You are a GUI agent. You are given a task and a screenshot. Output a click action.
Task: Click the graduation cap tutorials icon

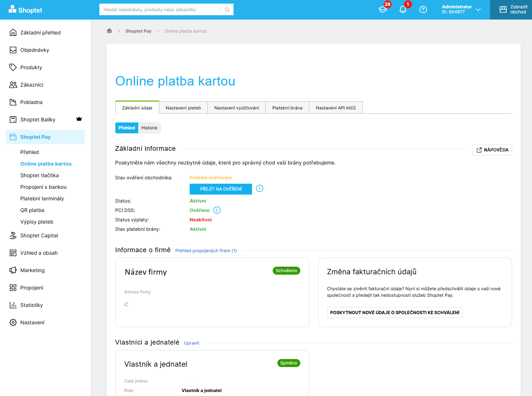point(383,10)
